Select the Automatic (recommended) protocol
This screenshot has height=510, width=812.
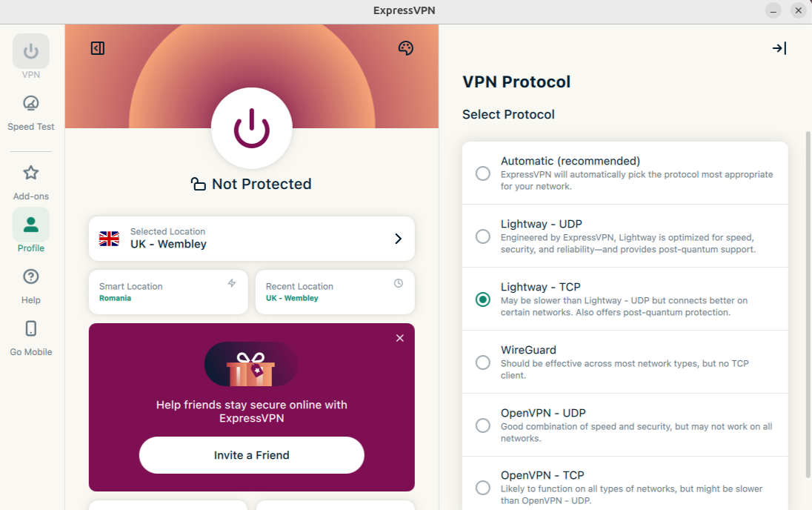pos(483,173)
